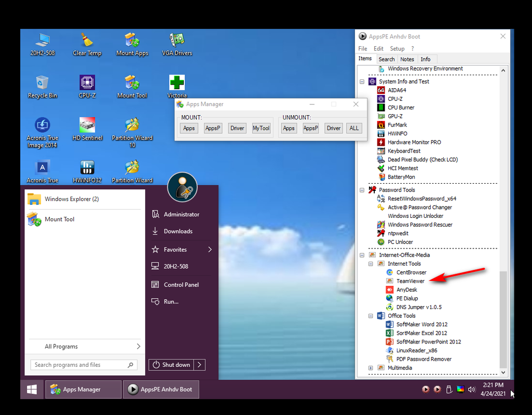Select the HD Sentinel desktop icon
532x415 pixels.
point(87,129)
